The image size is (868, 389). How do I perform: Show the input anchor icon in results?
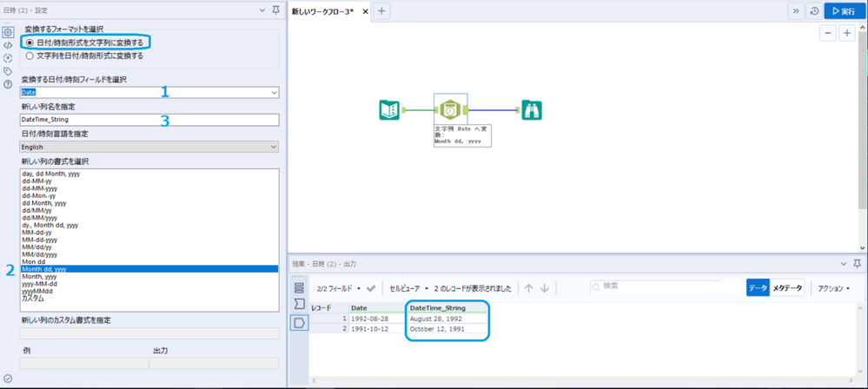300,304
